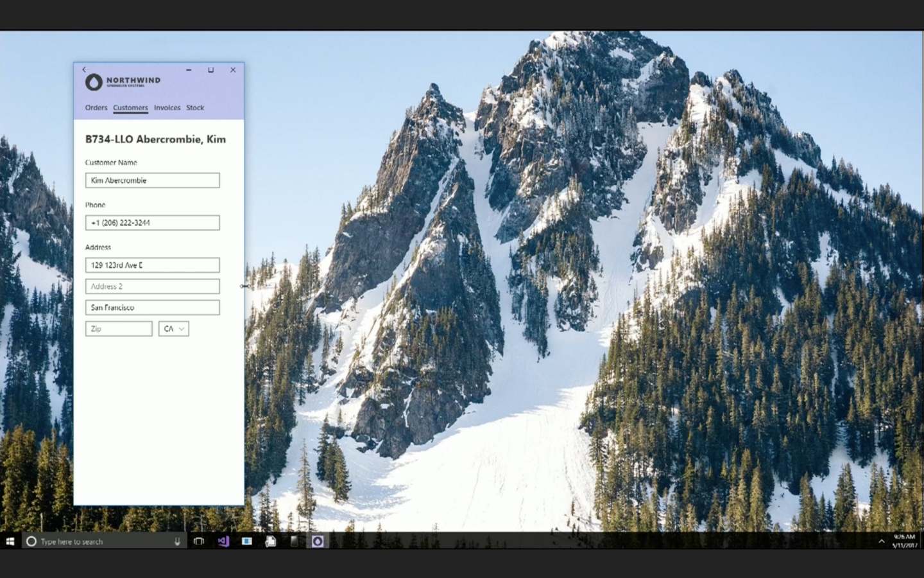Click the microphone icon in search box
The image size is (924, 578).
177,541
